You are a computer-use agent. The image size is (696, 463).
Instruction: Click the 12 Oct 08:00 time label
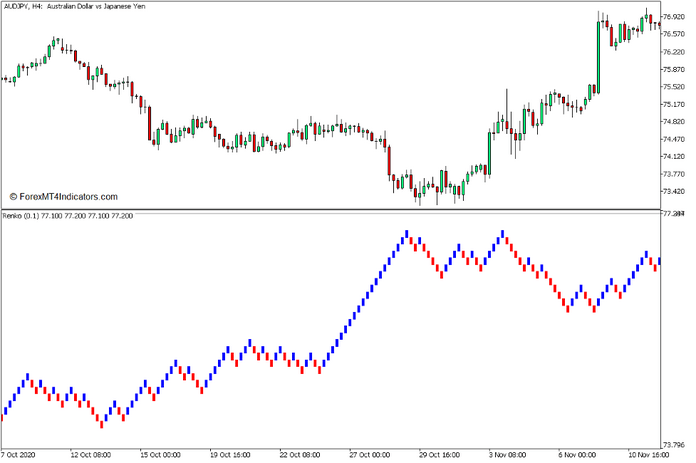click(90, 455)
